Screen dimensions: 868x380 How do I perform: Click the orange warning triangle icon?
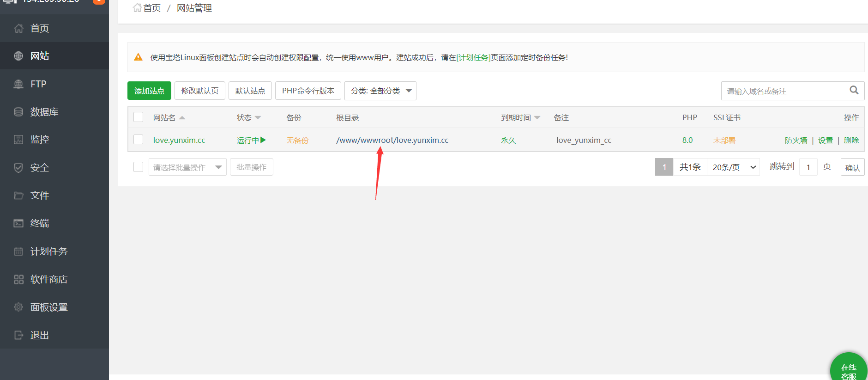[x=138, y=57]
